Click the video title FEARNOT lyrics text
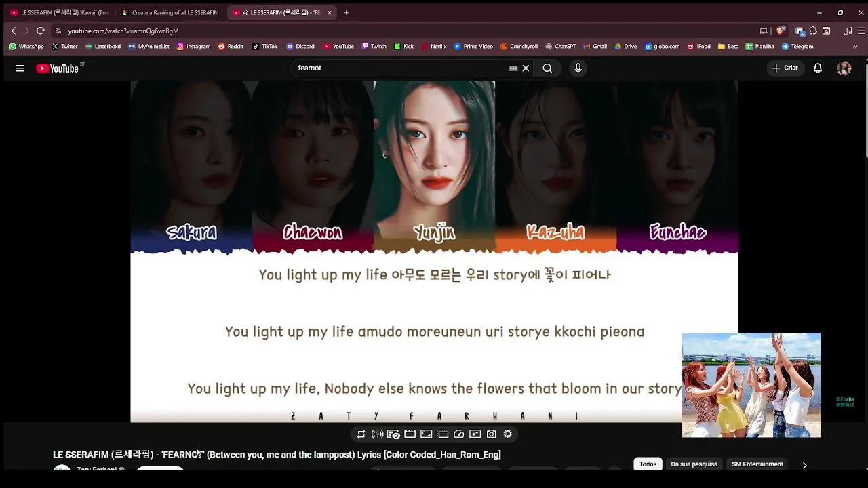The image size is (868, 488). click(x=277, y=455)
